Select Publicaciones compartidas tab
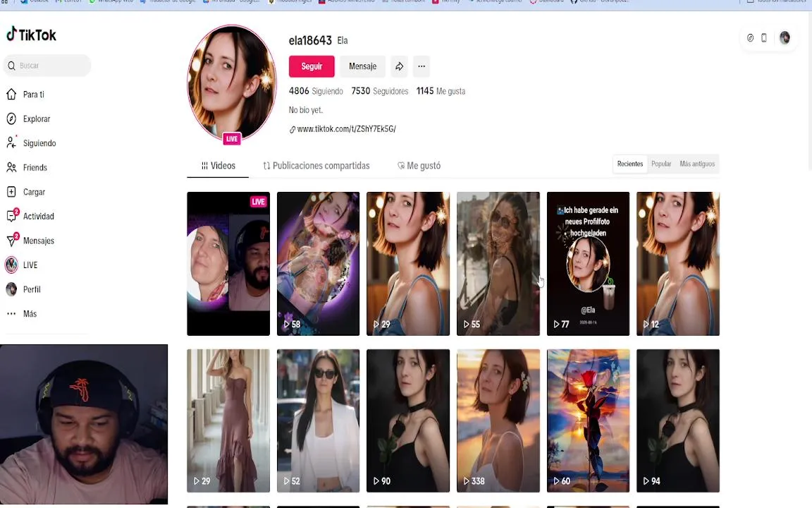Image resolution: width=812 pixels, height=508 pixels. [x=316, y=166]
